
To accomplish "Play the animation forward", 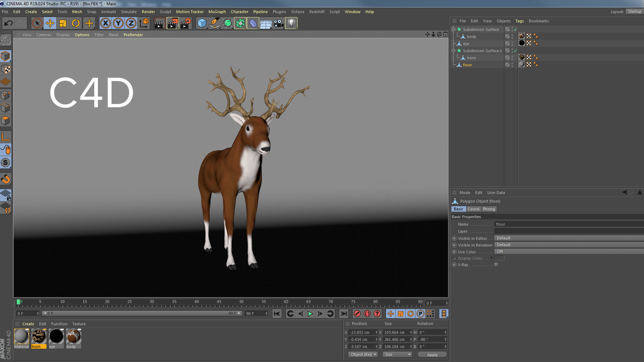I will 310,314.
